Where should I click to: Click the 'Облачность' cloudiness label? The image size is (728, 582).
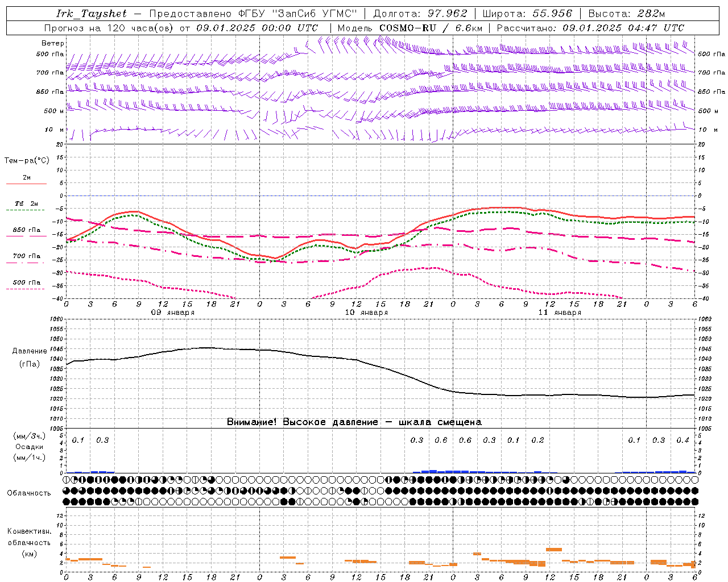29,493
